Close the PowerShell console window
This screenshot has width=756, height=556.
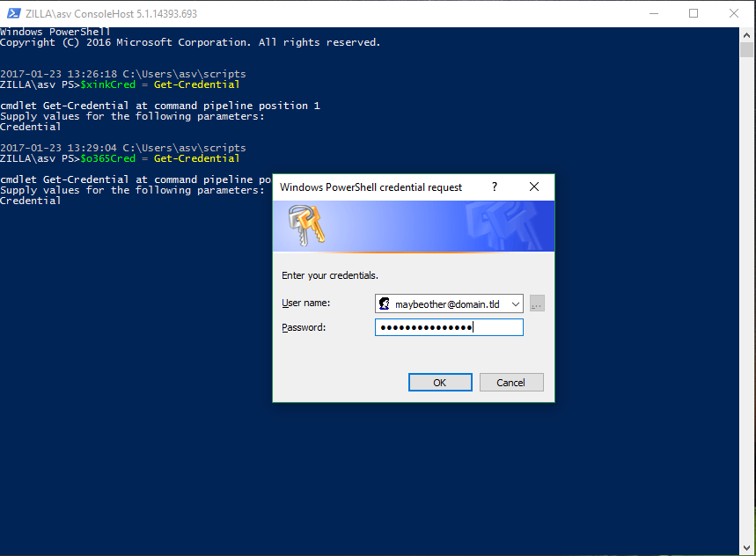click(734, 13)
